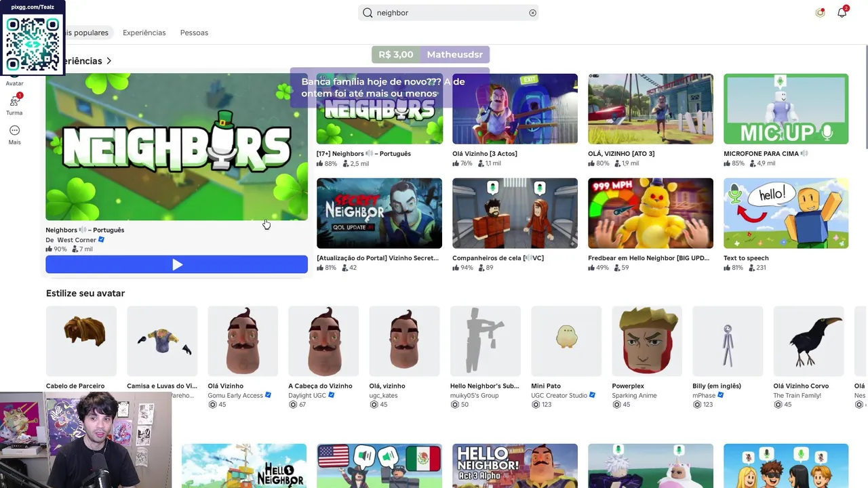Click Estilize seu avatar heading
868x488 pixels.
click(x=85, y=293)
